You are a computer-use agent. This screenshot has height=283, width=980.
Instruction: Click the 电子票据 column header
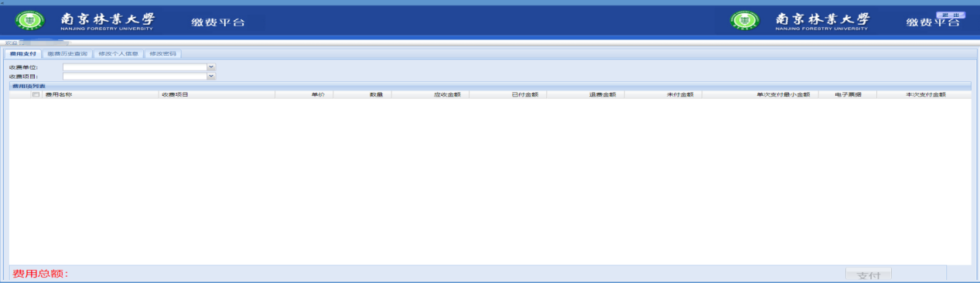tap(849, 94)
